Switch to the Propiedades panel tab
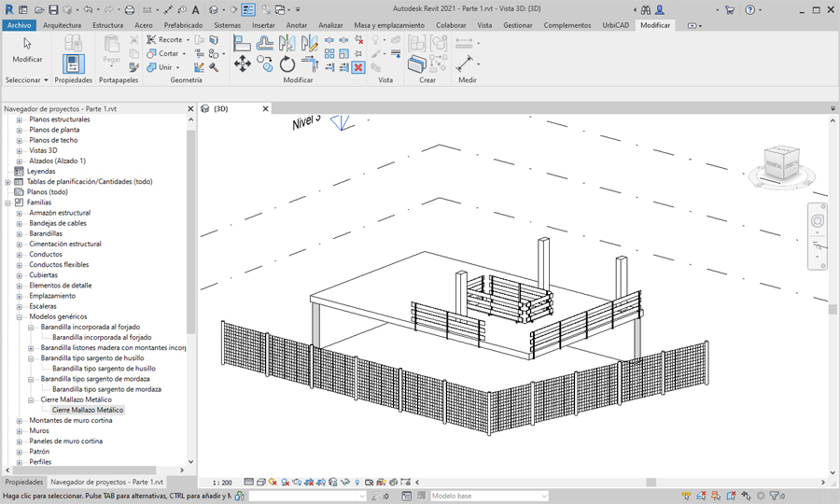840x504 pixels. coord(22,483)
